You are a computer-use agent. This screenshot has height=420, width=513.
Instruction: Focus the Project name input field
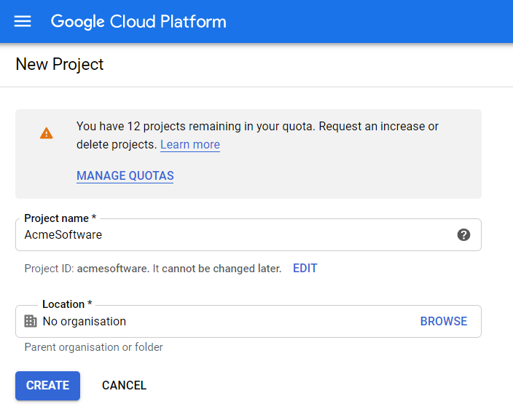[248, 234]
